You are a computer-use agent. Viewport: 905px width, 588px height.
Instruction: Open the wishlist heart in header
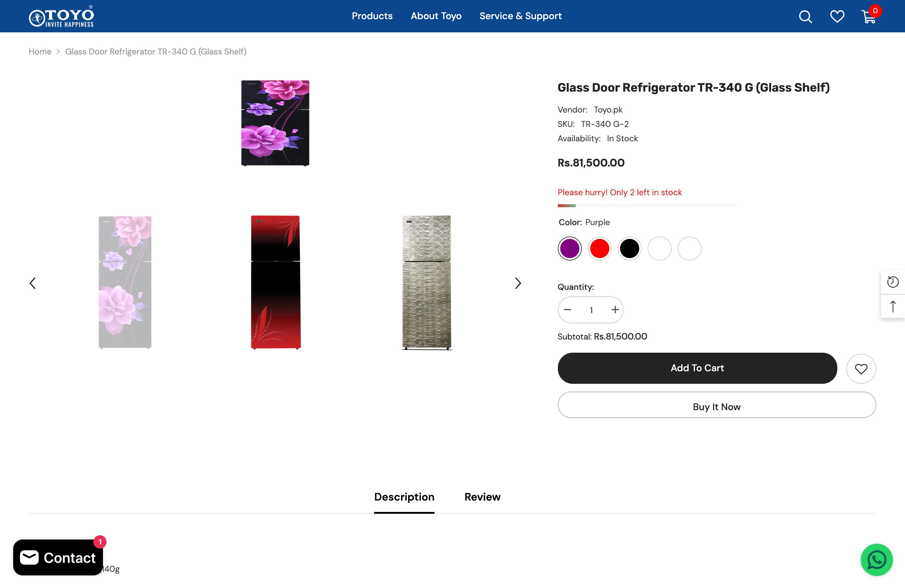click(837, 16)
